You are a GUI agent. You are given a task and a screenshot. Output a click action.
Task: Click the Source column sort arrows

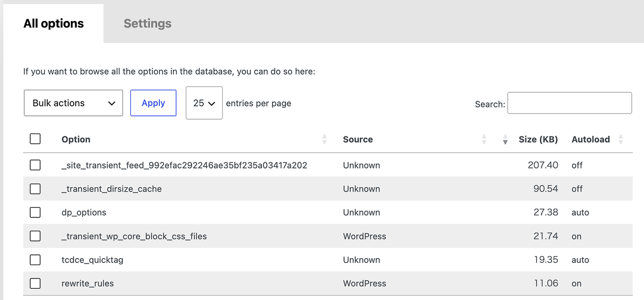click(484, 140)
